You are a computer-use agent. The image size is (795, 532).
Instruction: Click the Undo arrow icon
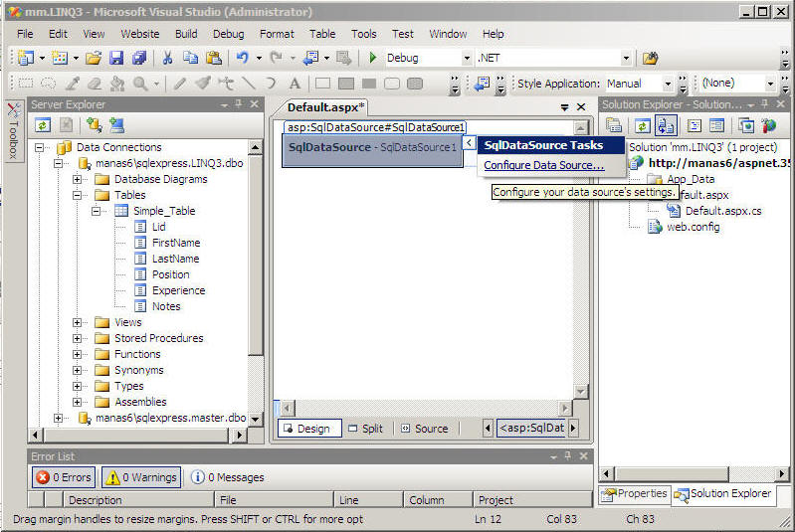(x=243, y=58)
